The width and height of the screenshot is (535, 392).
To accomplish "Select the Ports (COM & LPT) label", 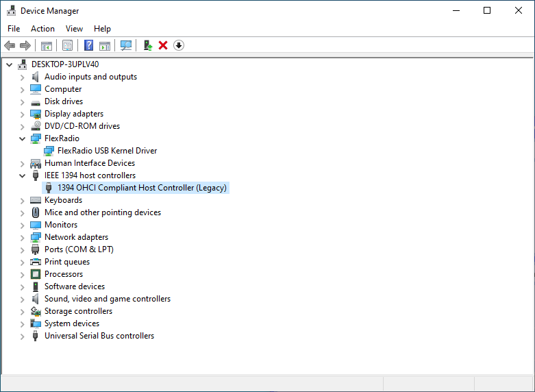I will (x=79, y=249).
